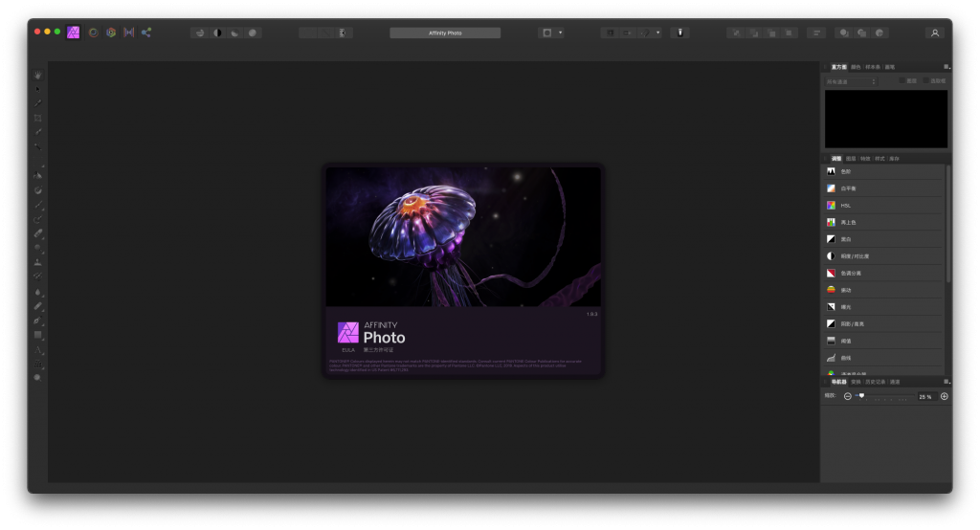
Task: Switch to the Liquify persona
Action: (x=93, y=33)
